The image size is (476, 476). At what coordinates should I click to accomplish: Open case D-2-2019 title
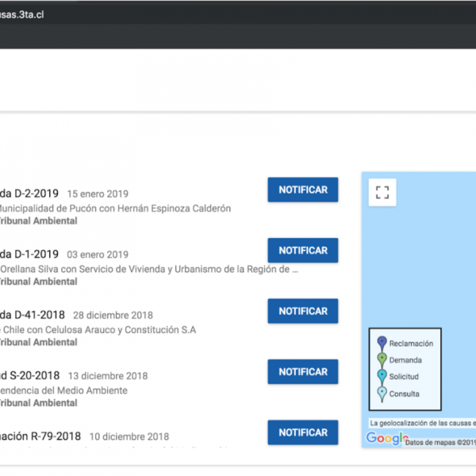click(x=29, y=193)
